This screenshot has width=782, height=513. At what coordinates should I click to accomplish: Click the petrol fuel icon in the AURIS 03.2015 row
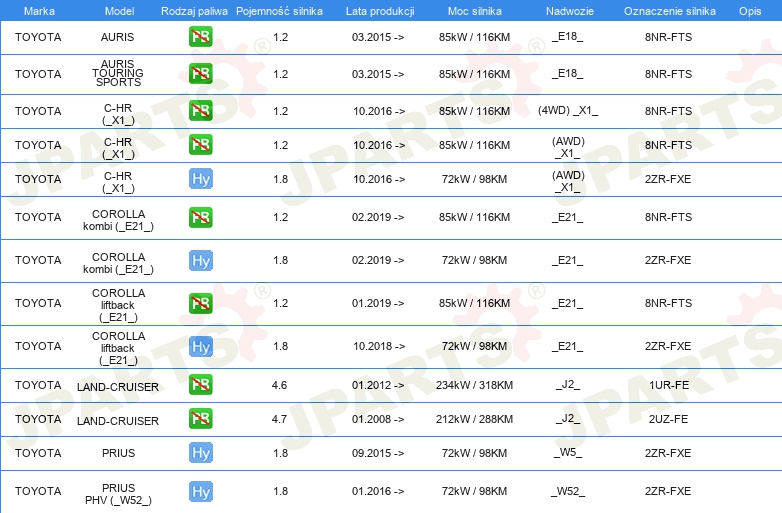pos(200,36)
